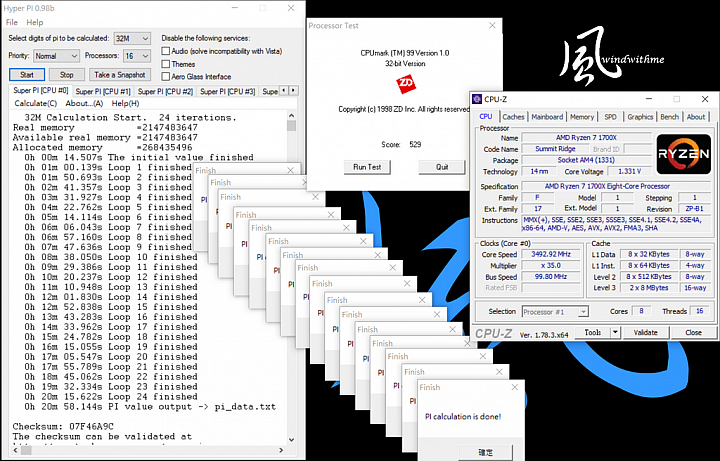
Task: Click the PI value output pi_data.txt line
Action: coord(150,407)
